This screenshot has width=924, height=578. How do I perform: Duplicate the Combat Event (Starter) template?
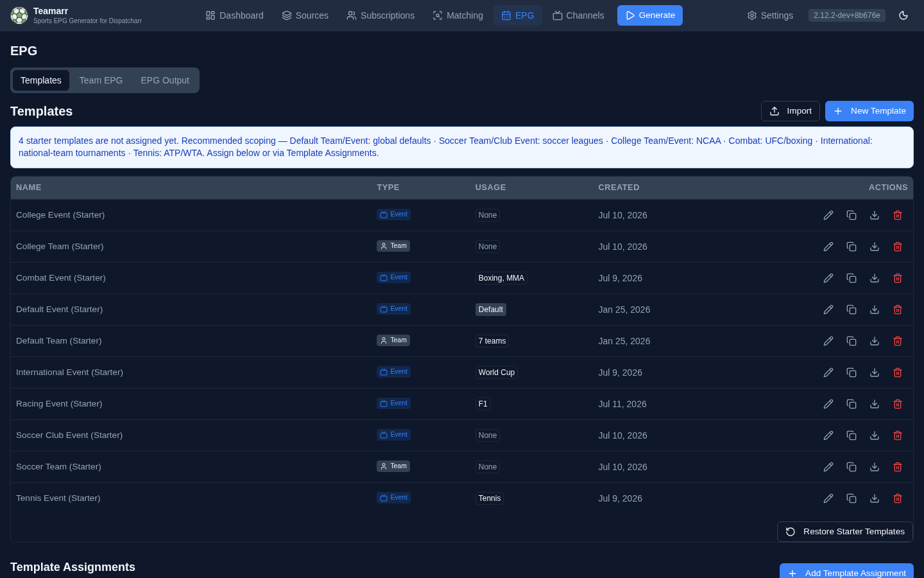(x=851, y=278)
